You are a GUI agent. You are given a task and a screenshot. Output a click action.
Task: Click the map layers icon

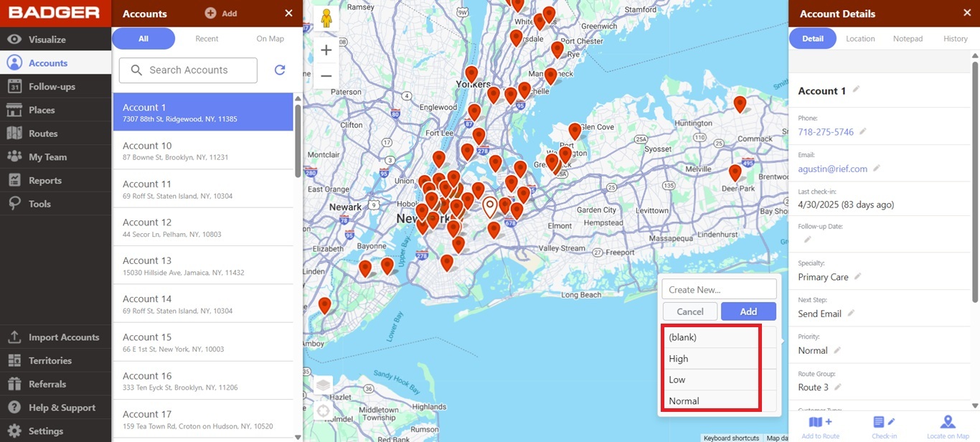[324, 385]
